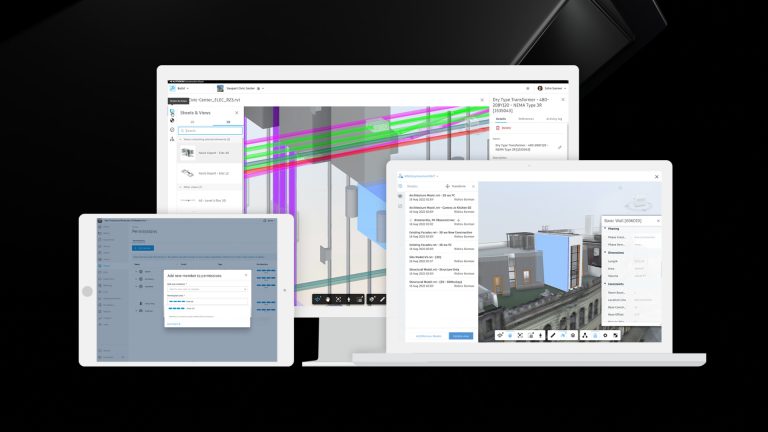The height and width of the screenshot is (432, 768).
Task: Select the orbit tool in monitor viewer toolbar
Action: click(317, 299)
